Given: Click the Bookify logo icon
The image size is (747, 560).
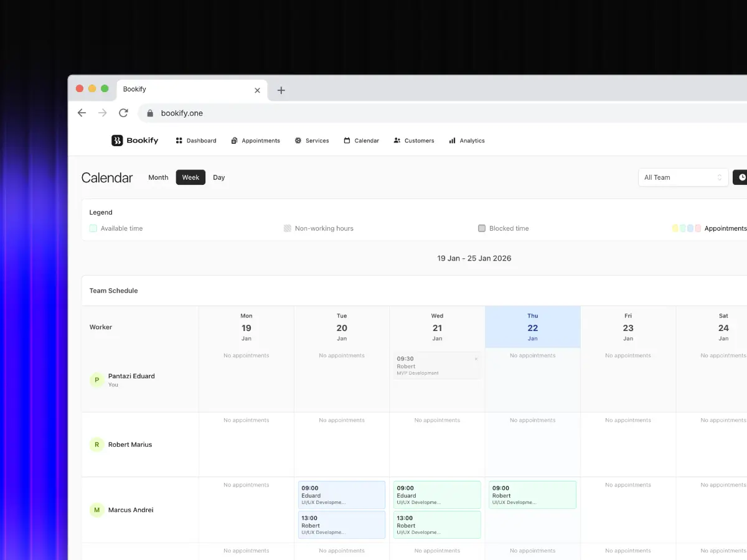Looking at the screenshot, I should click(x=116, y=141).
